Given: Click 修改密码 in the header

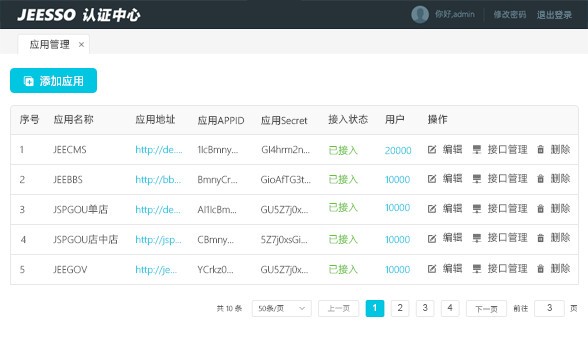Looking at the screenshot, I should coord(510,15).
